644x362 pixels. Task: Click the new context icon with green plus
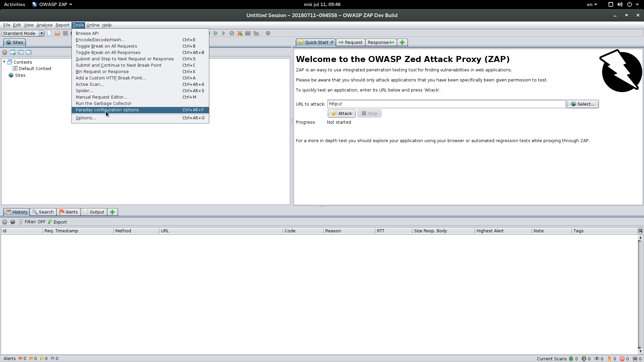[x=13, y=52]
